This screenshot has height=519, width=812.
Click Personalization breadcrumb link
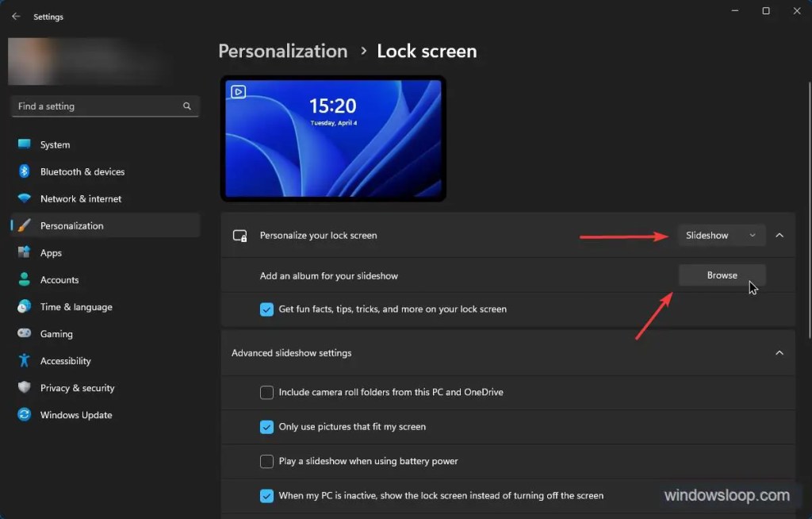click(x=283, y=51)
